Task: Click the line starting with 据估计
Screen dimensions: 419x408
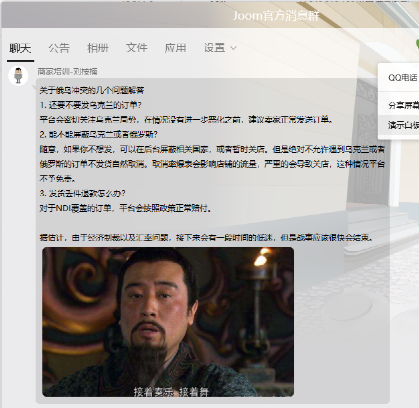Action: [206, 238]
